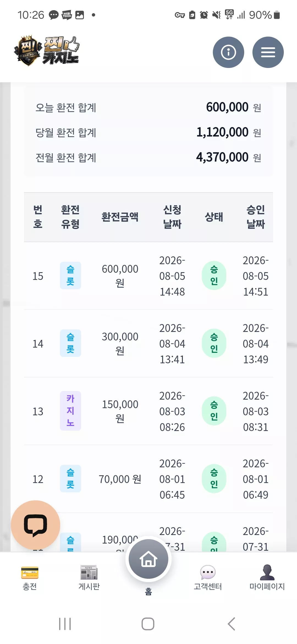
Task: Open 고객센터 speech bubble icon
Action: pos(208,572)
